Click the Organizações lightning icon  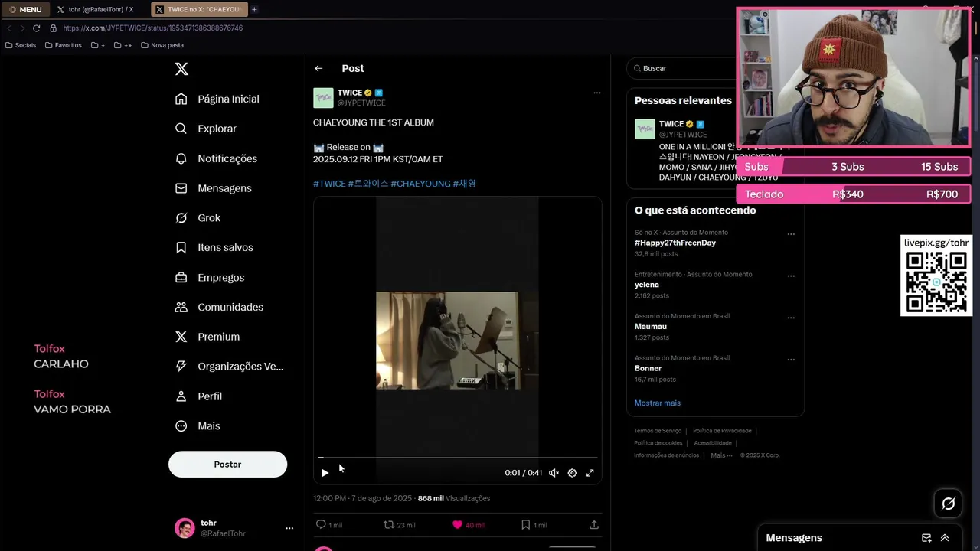[x=181, y=367]
